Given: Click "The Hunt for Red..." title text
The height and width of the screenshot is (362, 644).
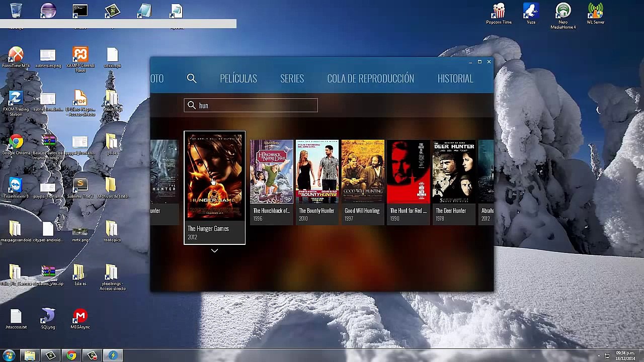Looking at the screenshot, I should (x=408, y=211).
